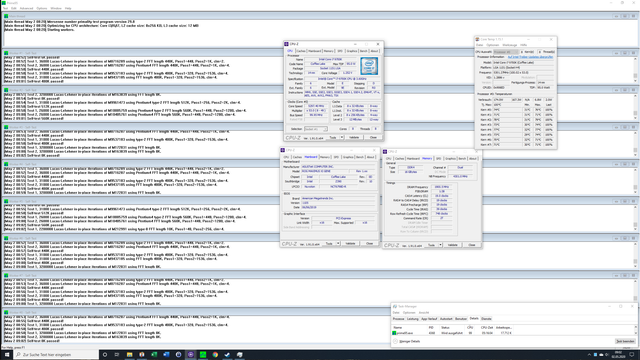Click the Worker #8 window icon
The image size is (640, 360).
[x=6, y=312]
